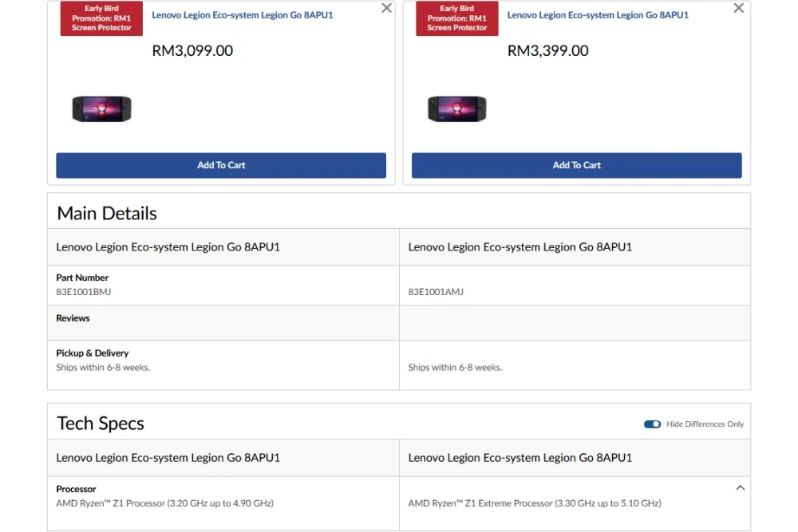Click the Reviews row label

click(73, 318)
